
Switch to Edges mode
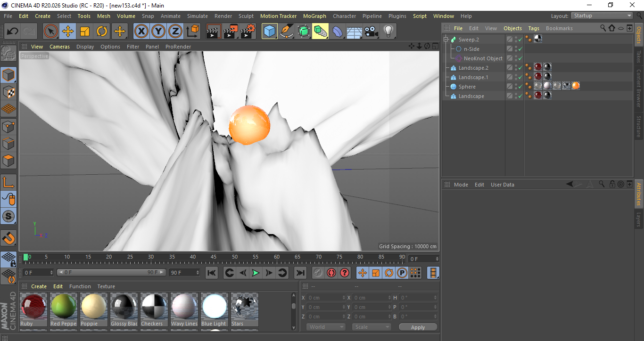click(x=8, y=143)
